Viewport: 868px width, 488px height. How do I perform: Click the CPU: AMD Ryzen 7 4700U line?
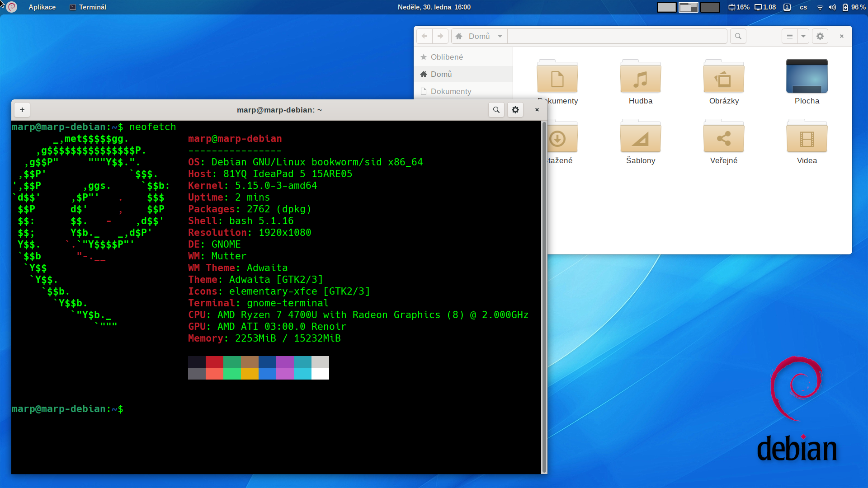click(x=359, y=315)
